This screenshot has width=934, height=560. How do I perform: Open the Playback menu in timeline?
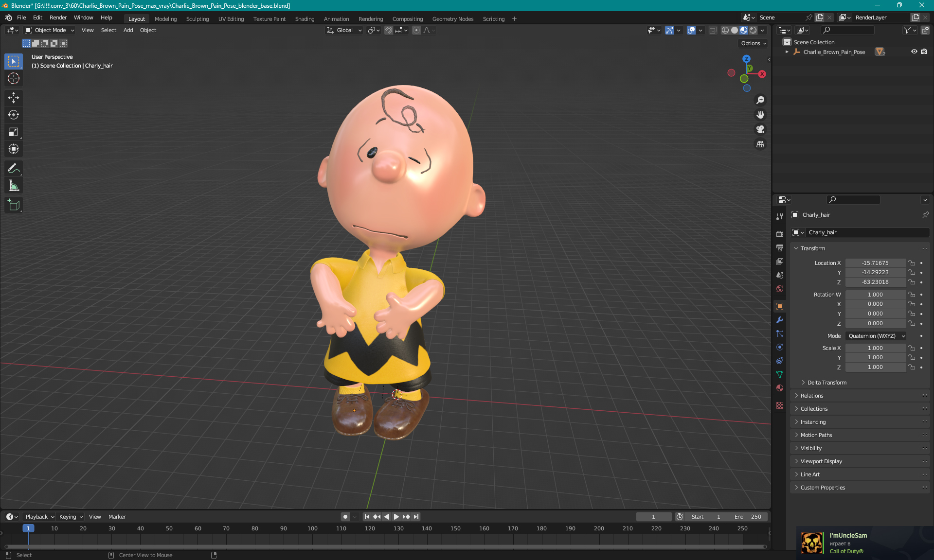[39, 517]
